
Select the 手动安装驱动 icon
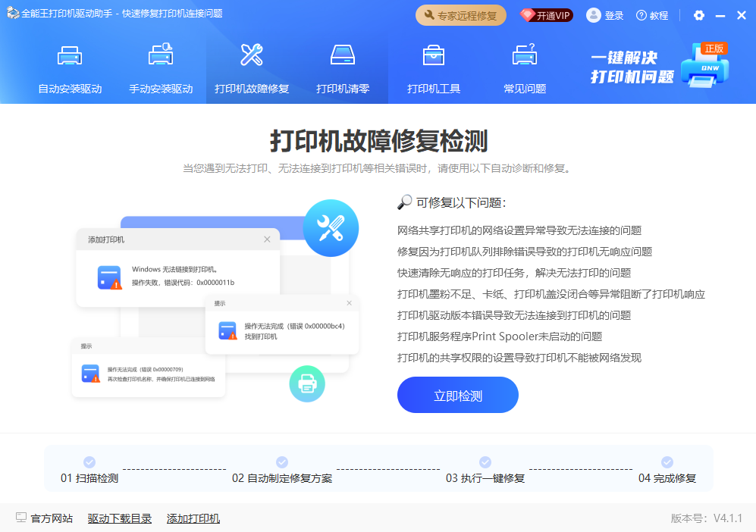pos(161,56)
